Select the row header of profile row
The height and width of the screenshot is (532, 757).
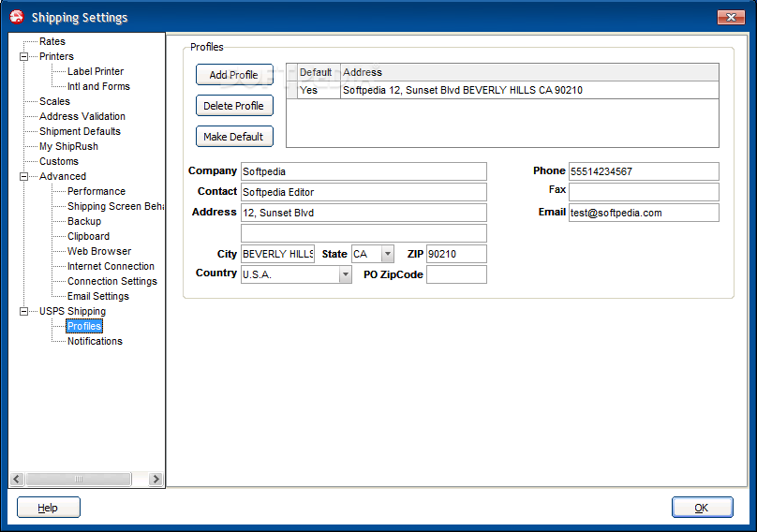291,90
